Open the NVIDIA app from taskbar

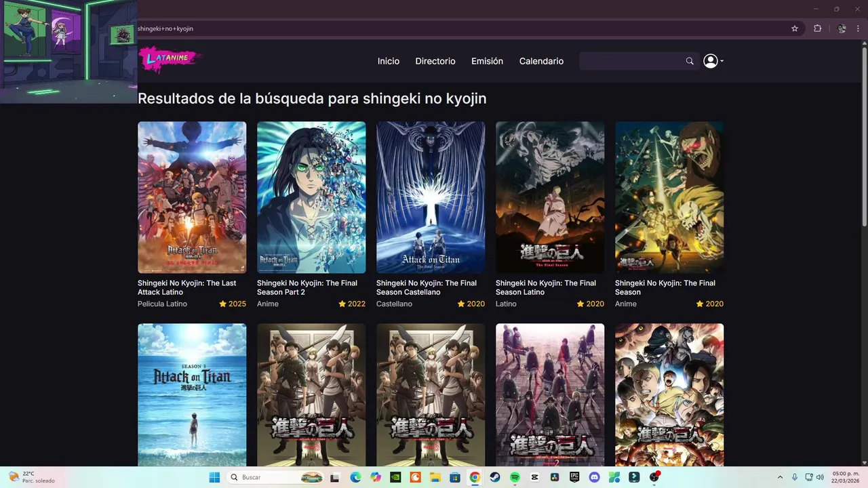[x=395, y=477]
